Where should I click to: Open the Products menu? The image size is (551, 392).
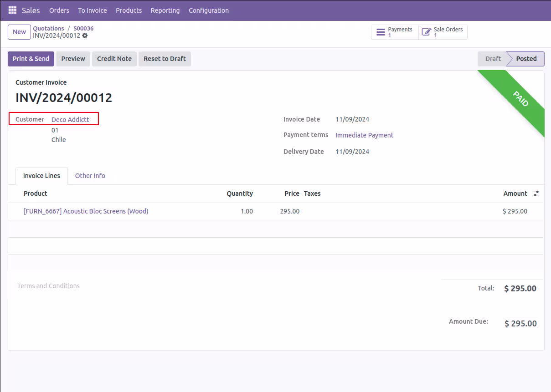point(129,10)
